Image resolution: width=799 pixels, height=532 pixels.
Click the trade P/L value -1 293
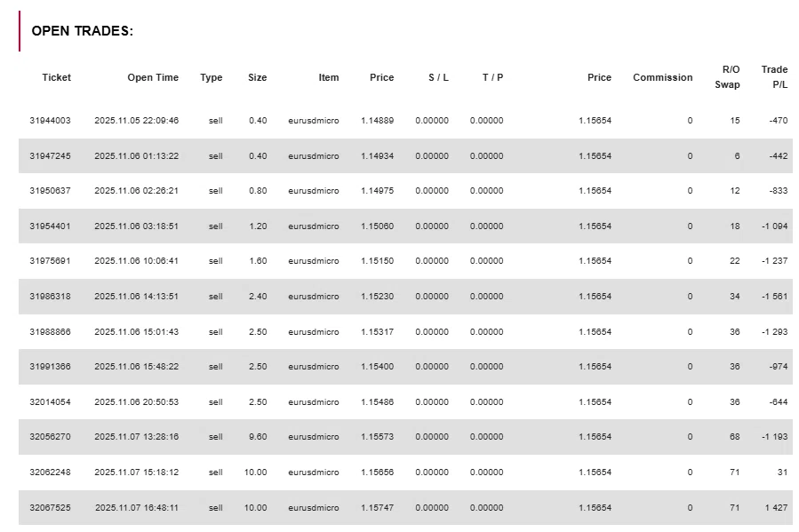774,332
